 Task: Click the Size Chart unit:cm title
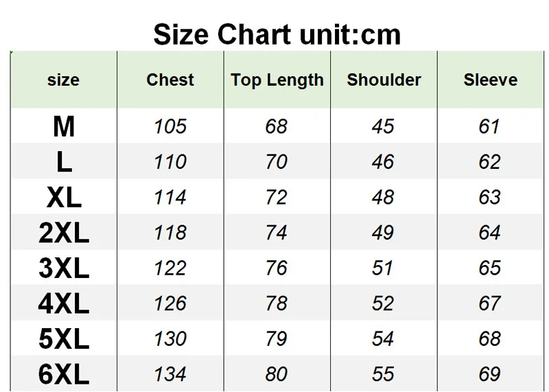click(x=277, y=34)
